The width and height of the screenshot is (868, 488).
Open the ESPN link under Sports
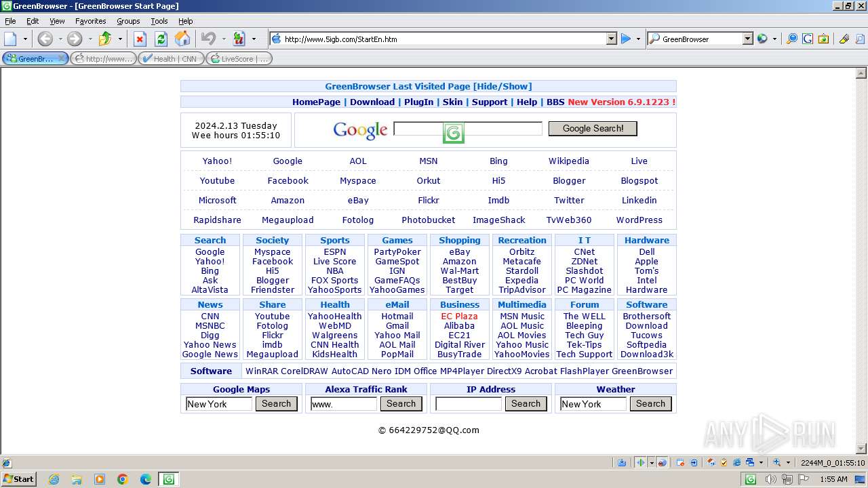click(335, 251)
